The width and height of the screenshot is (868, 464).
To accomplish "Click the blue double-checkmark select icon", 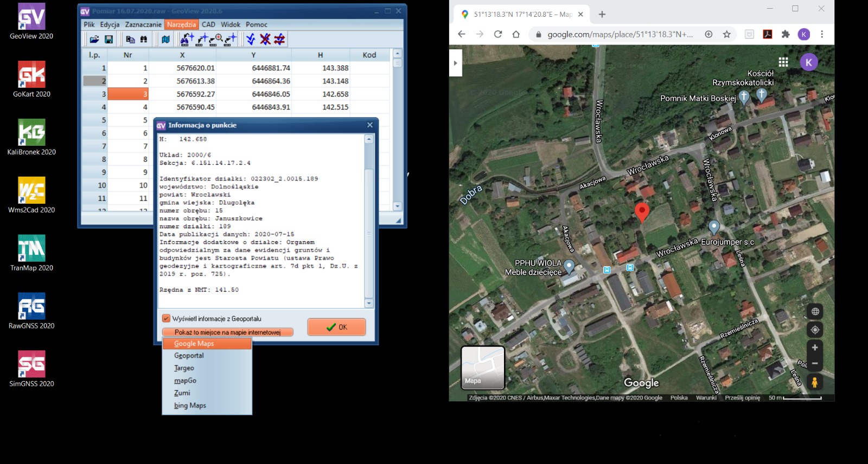I will click(x=250, y=39).
